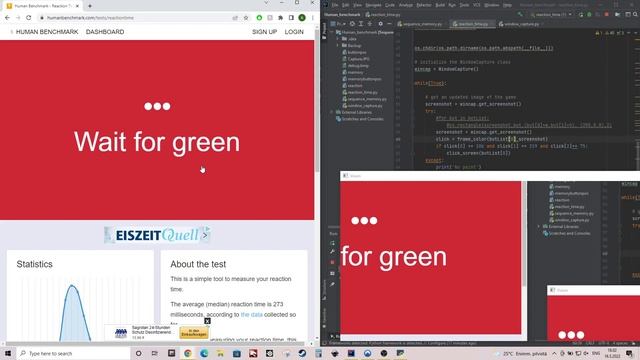The height and width of the screenshot is (360, 640).
Task: Click the PyCharm Run button
Action: tap(581, 15)
